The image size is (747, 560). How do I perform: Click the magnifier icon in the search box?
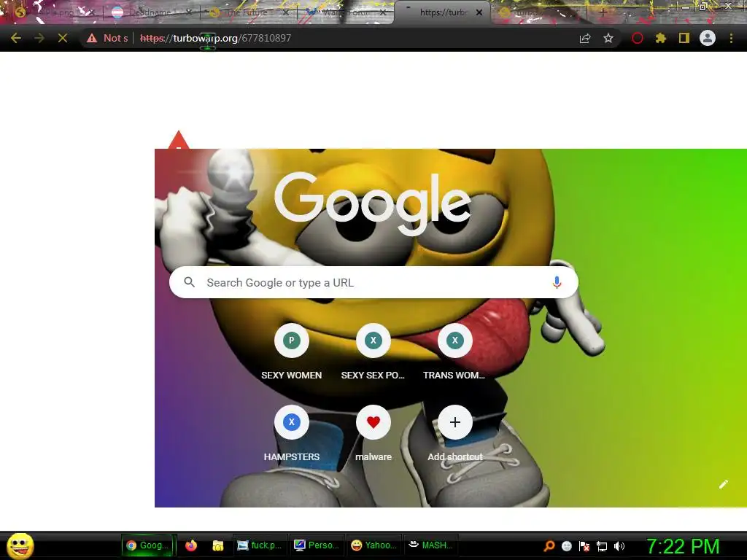tap(189, 282)
